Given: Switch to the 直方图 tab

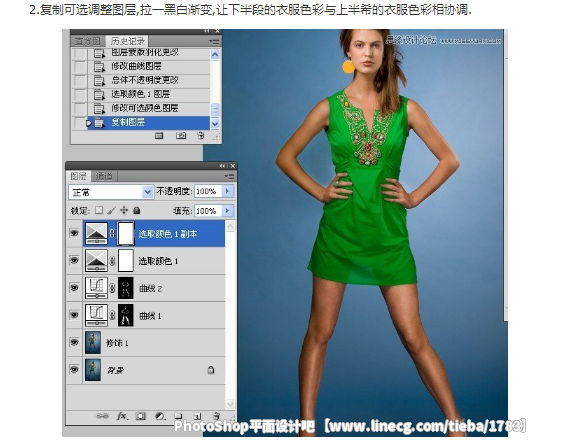Looking at the screenshot, I should pyautogui.click(x=88, y=41).
